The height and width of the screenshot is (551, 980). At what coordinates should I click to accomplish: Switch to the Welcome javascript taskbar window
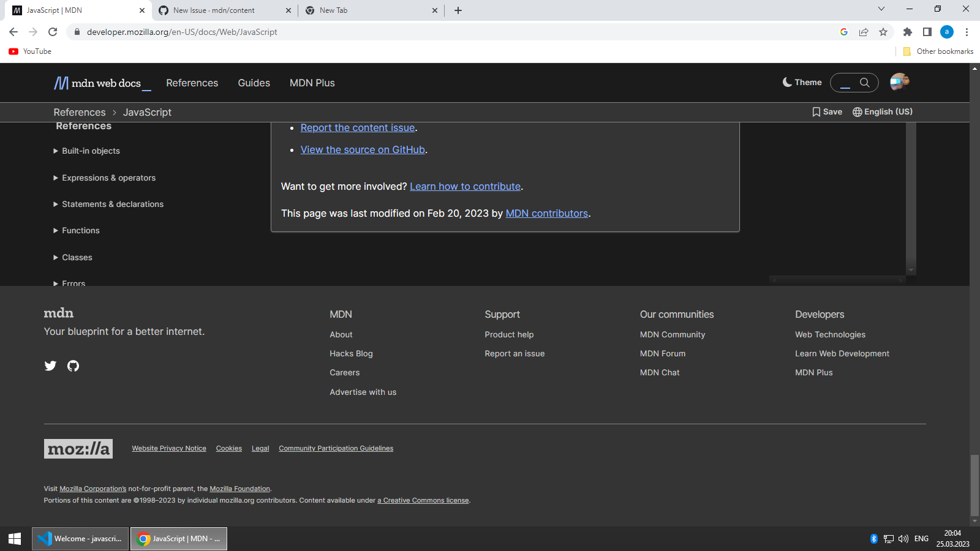80,539
